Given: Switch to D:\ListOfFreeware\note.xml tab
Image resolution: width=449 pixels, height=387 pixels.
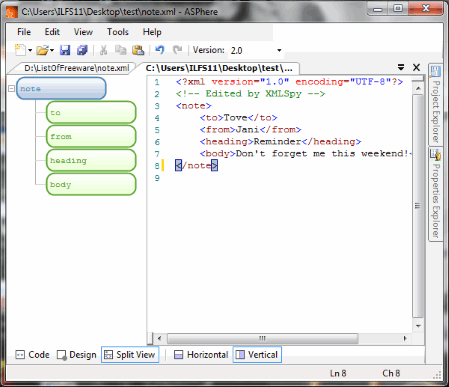Looking at the screenshot, I should pos(76,68).
